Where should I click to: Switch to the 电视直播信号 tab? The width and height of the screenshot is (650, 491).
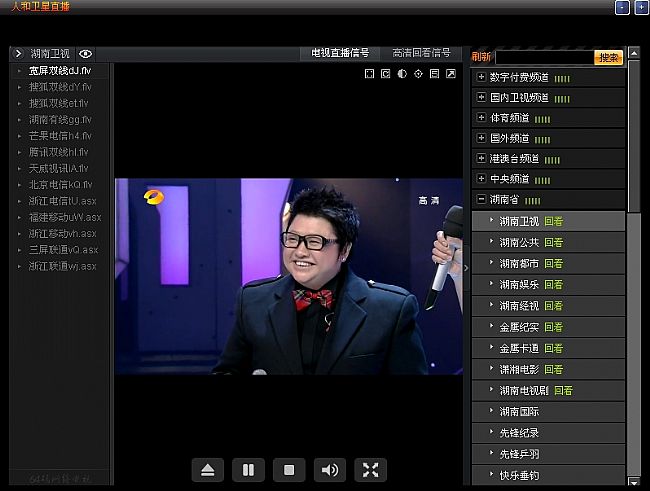click(340, 53)
